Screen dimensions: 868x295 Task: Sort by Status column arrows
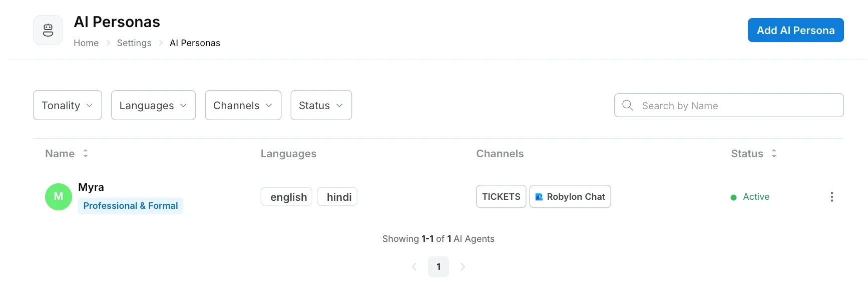[774, 153]
